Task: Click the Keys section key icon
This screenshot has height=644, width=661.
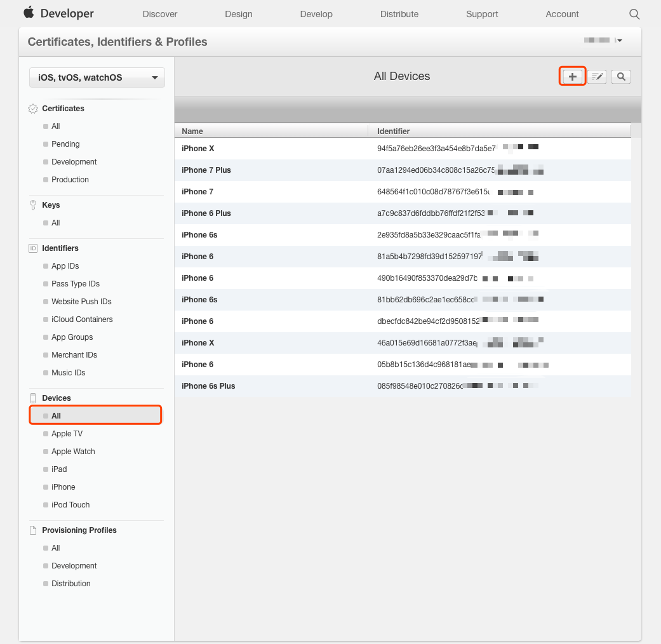Action: point(33,205)
